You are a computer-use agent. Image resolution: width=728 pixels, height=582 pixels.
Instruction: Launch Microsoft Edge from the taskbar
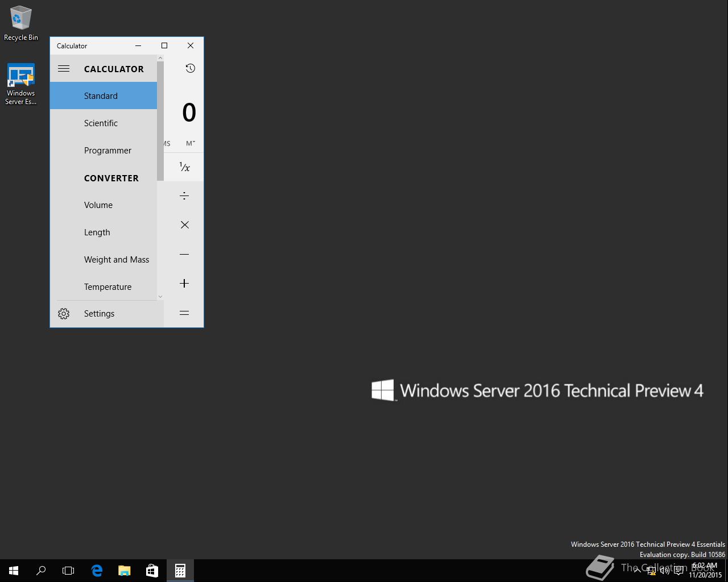[x=97, y=571]
